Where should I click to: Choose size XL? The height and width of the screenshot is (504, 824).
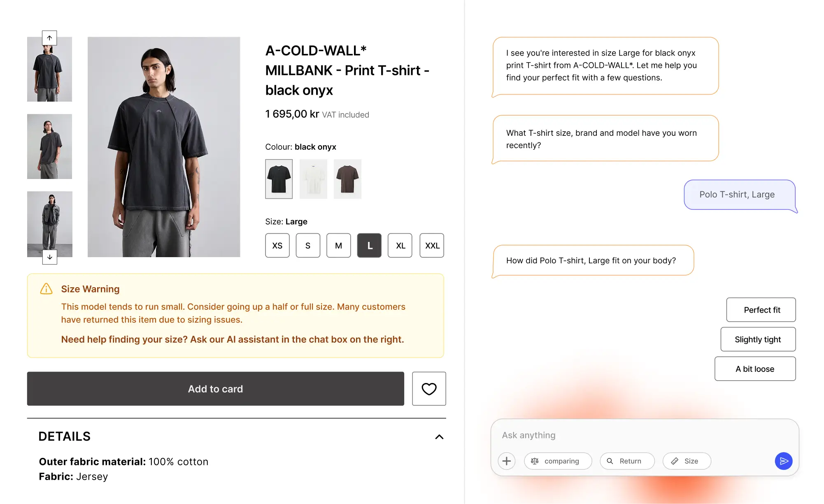coord(400,246)
